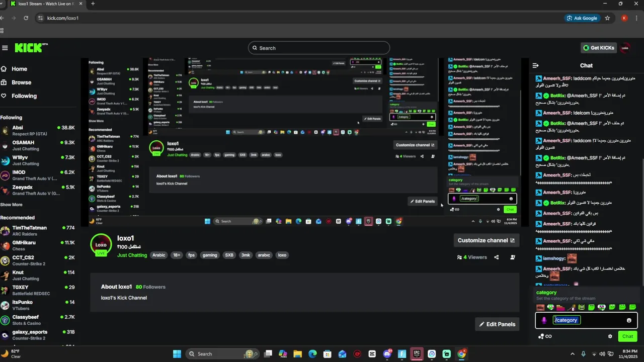
Task: Open Absi channel avatar in left sidebar
Action: click(x=5, y=131)
